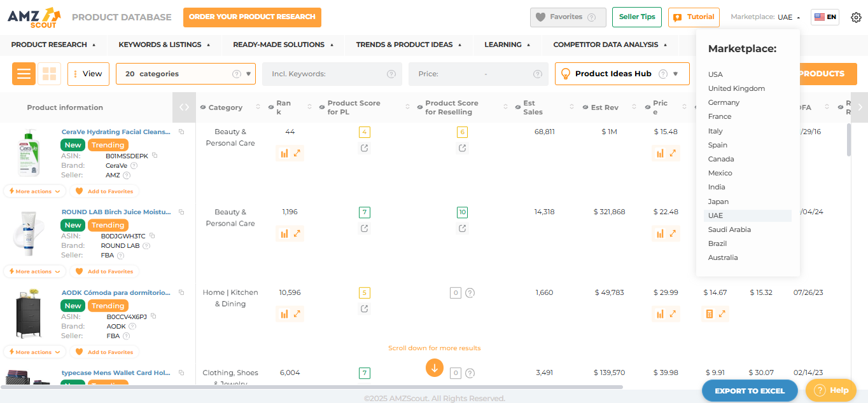Click EXPORT TO EXCEL
868x403 pixels.
coord(750,390)
